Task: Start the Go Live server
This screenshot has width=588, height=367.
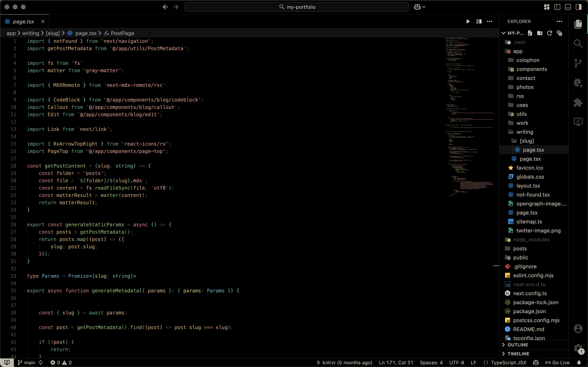Action: 558,363
